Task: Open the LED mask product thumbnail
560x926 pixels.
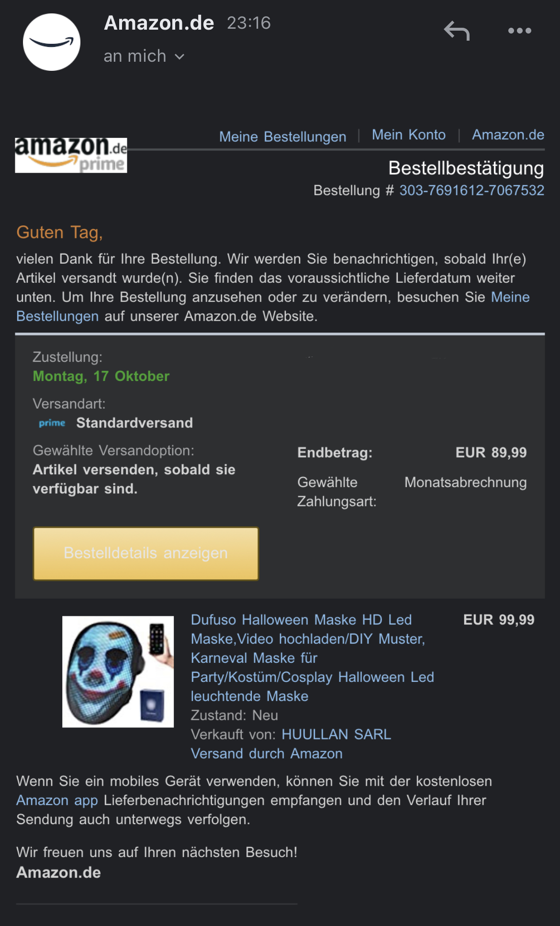Action: click(x=118, y=671)
